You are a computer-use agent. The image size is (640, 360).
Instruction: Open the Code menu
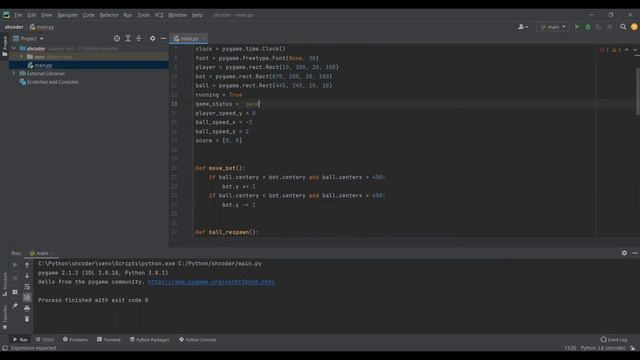[x=88, y=15]
